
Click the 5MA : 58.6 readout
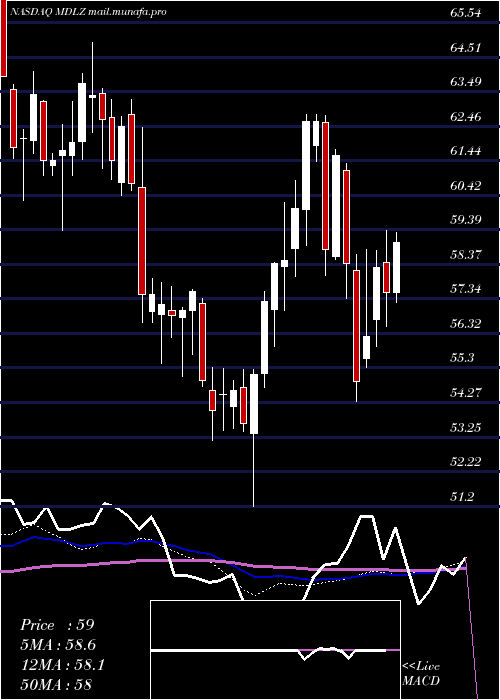pos(58,645)
